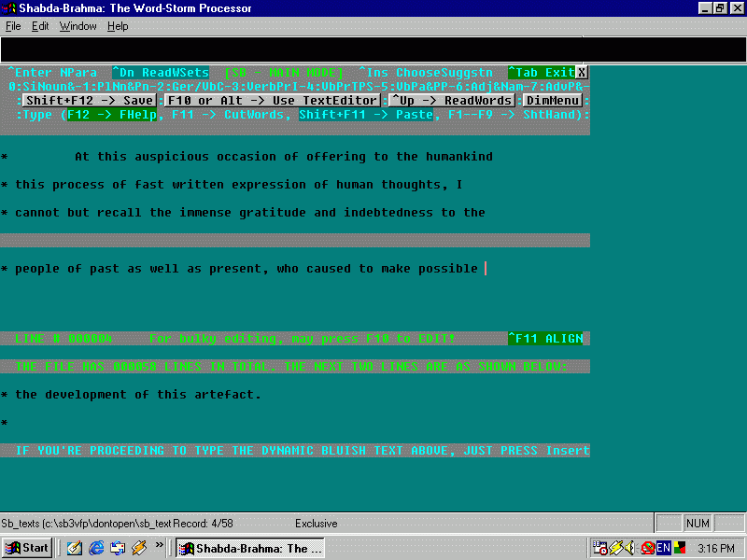
Task: Click the NUM indicator in status bar
Action: click(698, 524)
